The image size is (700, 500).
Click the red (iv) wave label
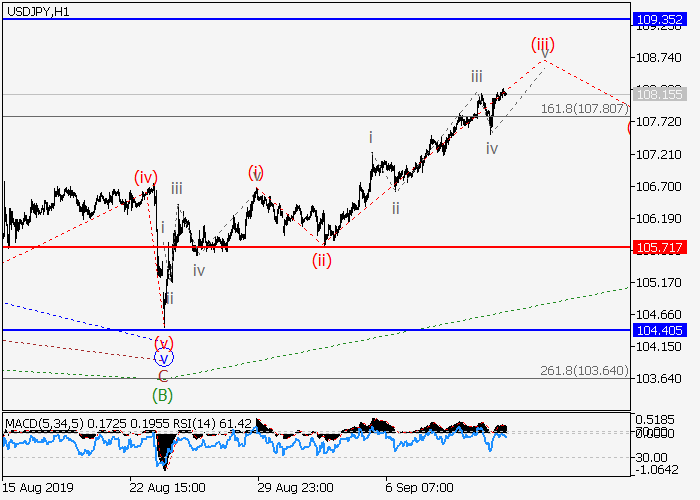(x=146, y=177)
